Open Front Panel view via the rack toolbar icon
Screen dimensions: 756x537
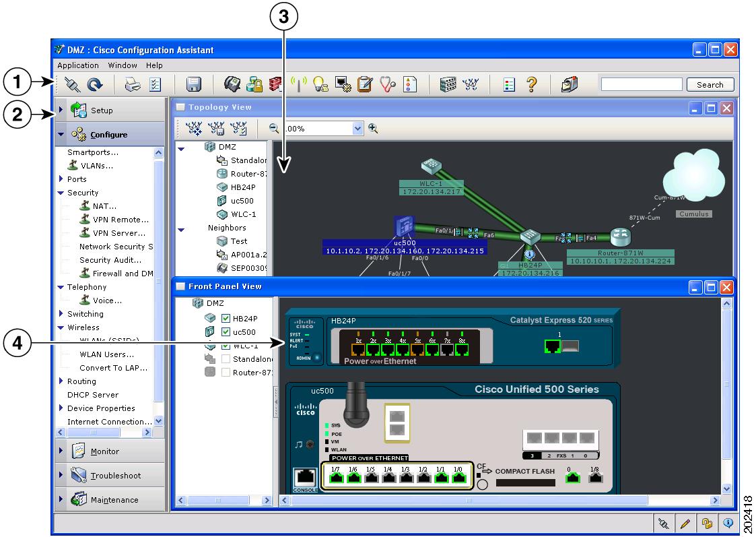(448, 84)
